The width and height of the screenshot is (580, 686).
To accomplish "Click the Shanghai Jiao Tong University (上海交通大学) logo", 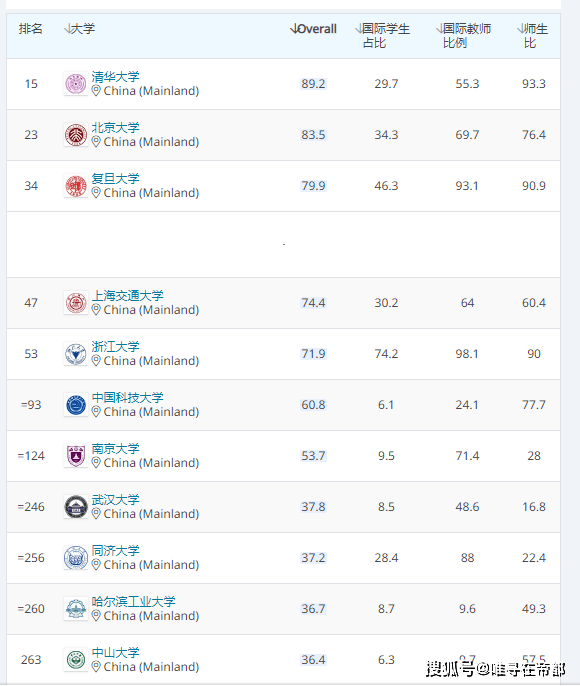I will [x=76, y=303].
